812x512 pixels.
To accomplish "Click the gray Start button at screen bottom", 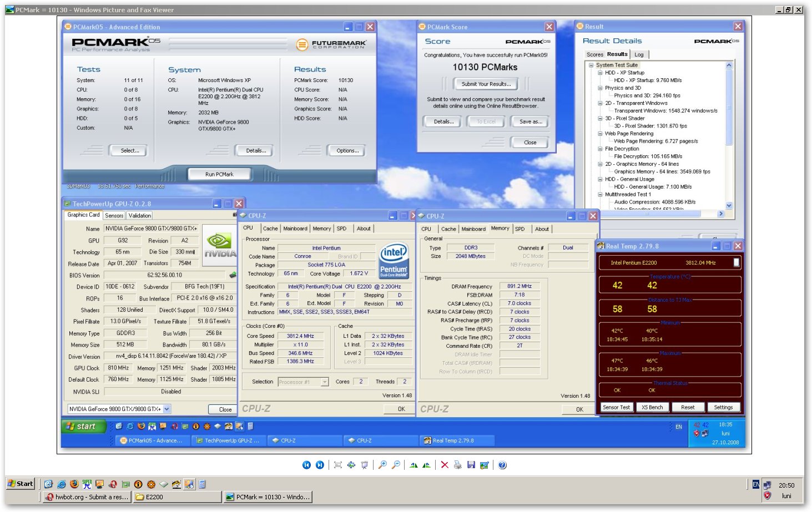I will 21,484.
